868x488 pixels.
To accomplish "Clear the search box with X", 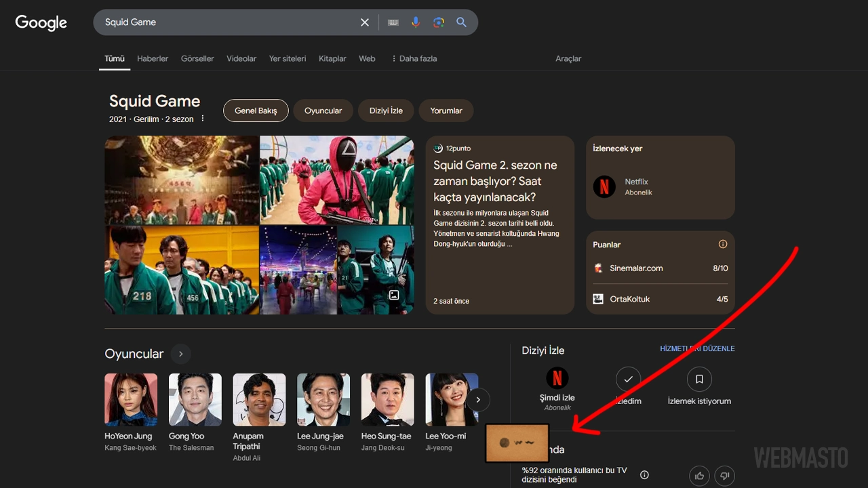I will click(365, 22).
